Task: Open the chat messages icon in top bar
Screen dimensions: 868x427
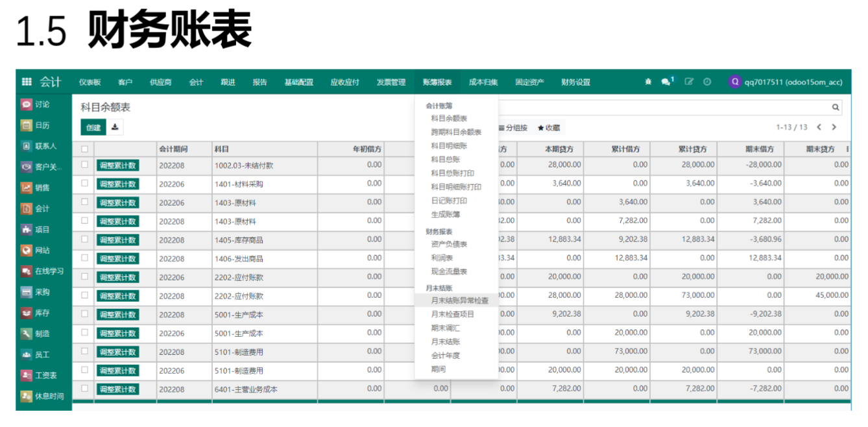Action: [x=666, y=82]
